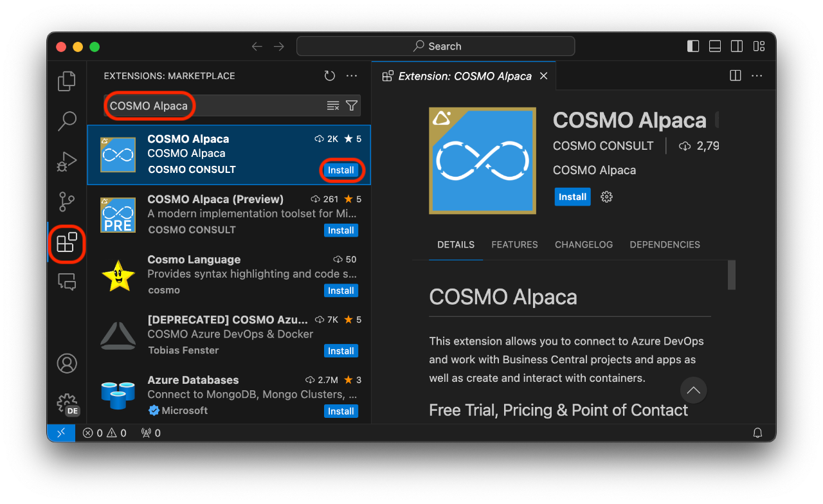The height and width of the screenshot is (504, 823).
Task: Open the extension search filter options
Action: [351, 105]
